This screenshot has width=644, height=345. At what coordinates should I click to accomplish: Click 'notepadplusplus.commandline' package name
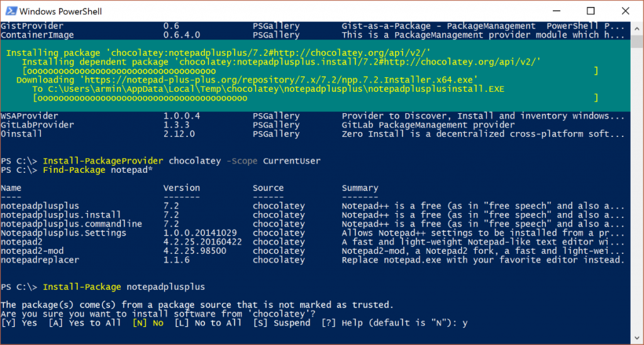tap(72, 224)
